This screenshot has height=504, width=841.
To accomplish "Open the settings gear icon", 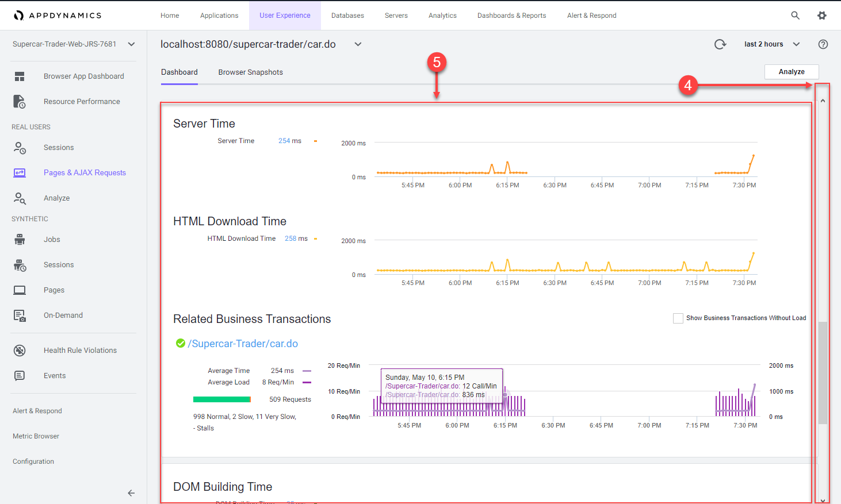I will (822, 16).
